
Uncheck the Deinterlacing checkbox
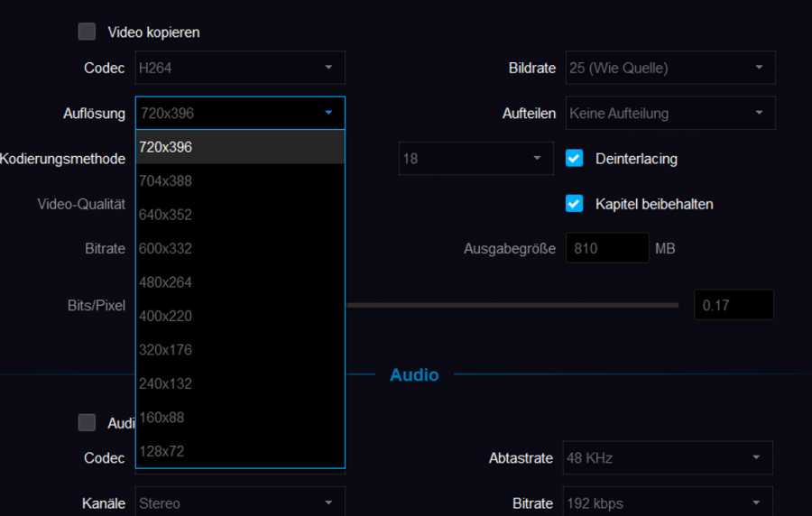tap(574, 158)
